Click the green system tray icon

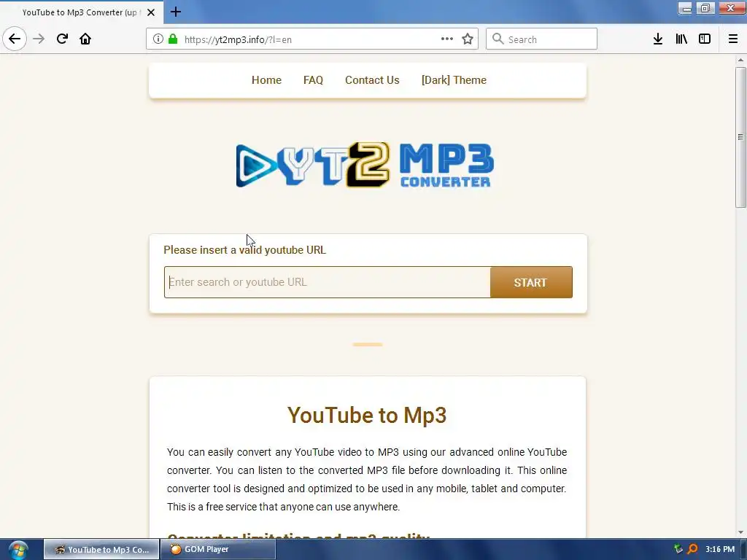[x=678, y=550]
